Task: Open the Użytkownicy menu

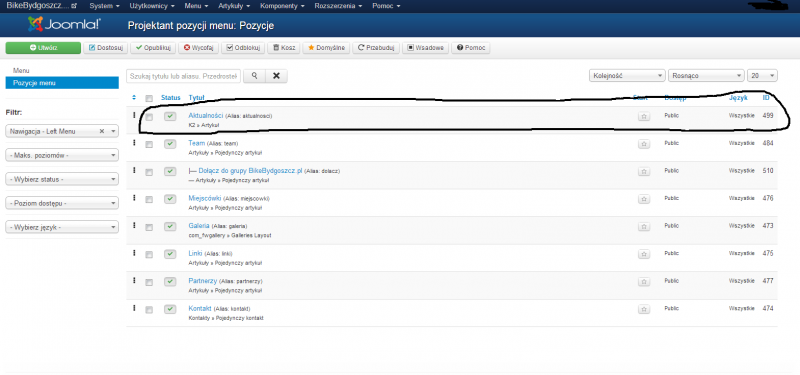Action: pos(152,6)
